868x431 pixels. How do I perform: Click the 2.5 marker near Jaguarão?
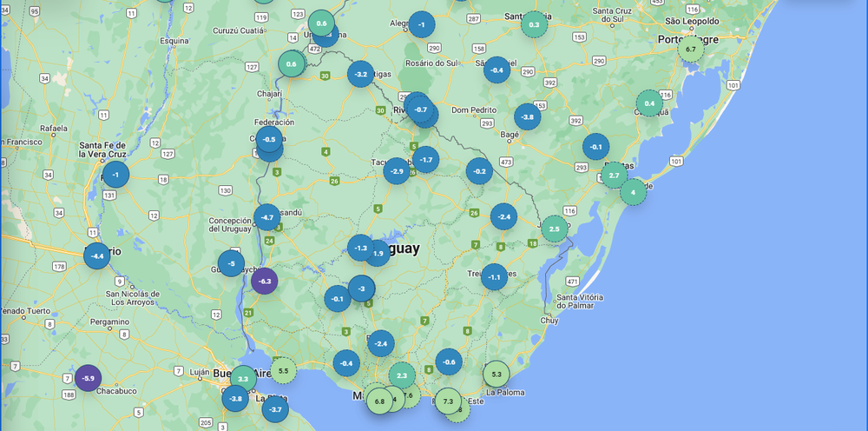(555, 229)
